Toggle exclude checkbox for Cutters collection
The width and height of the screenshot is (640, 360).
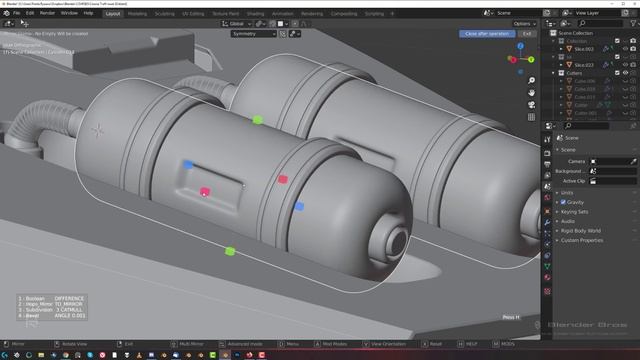click(x=617, y=73)
